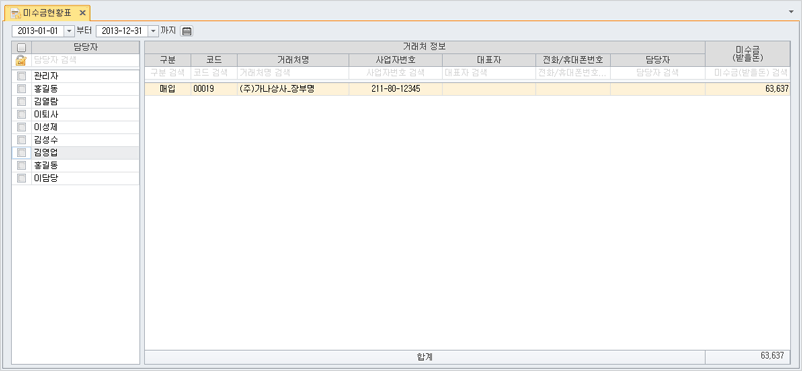802x371 pixels.
Task: Toggle the select-all checkbox in 담당자 list header
Action: [x=21, y=48]
